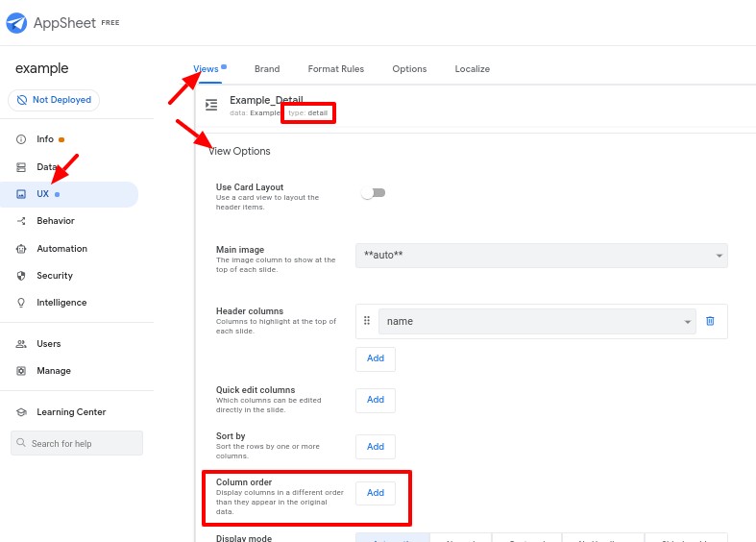Open the Main image dropdown

pyautogui.click(x=542, y=256)
